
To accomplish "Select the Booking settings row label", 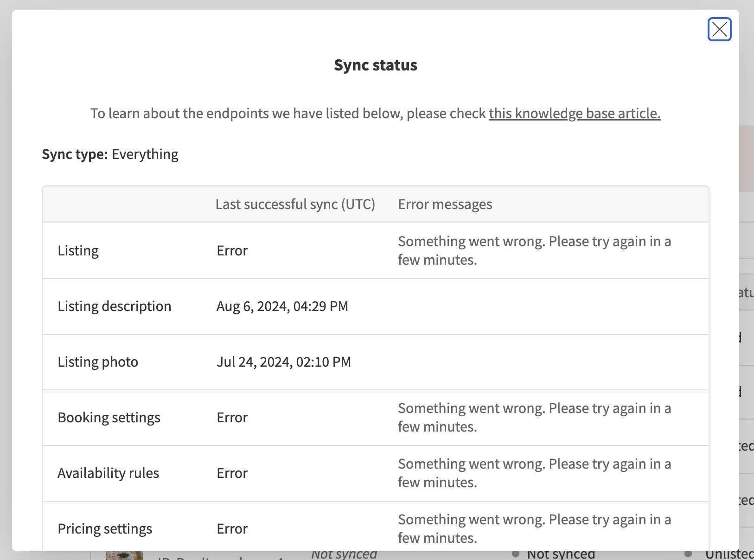I will click(x=109, y=418).
